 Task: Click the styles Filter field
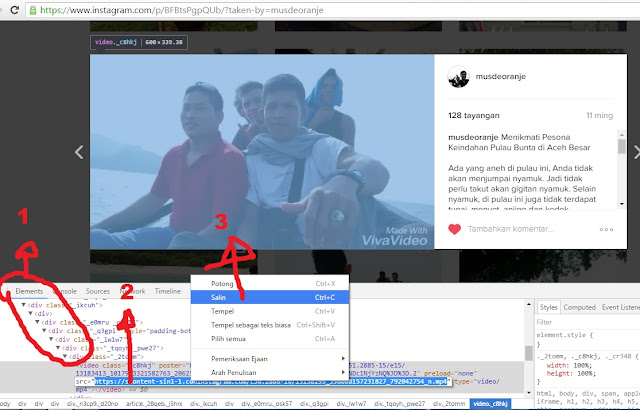tap(588, 322)
